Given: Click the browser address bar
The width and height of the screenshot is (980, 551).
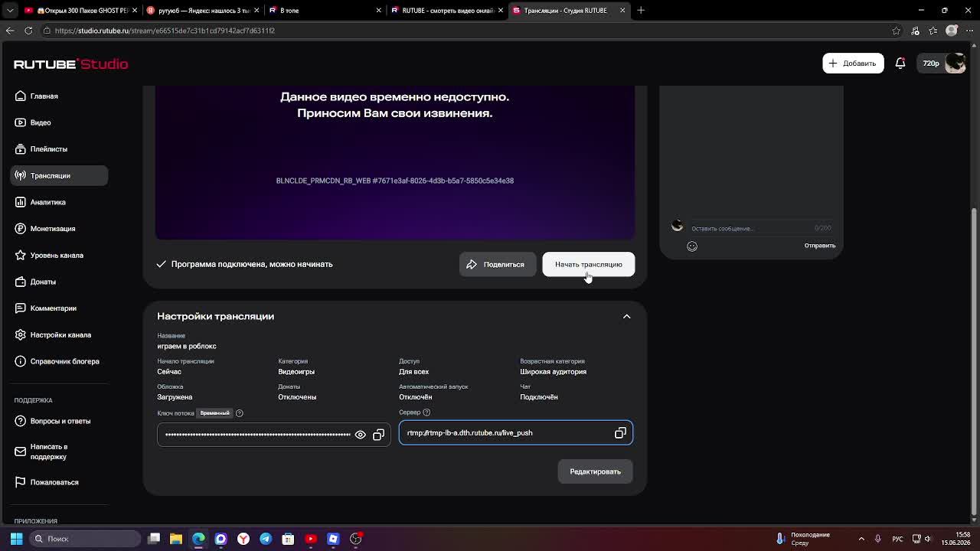Looking at the screenshot, I should tap(467, 31).
